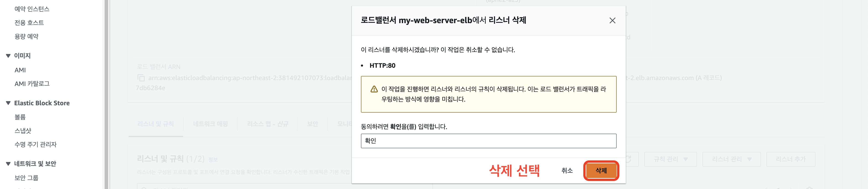Click the orange 삭제 button
868x189 pixels.
pyautogui.click(x=601, y=170)
